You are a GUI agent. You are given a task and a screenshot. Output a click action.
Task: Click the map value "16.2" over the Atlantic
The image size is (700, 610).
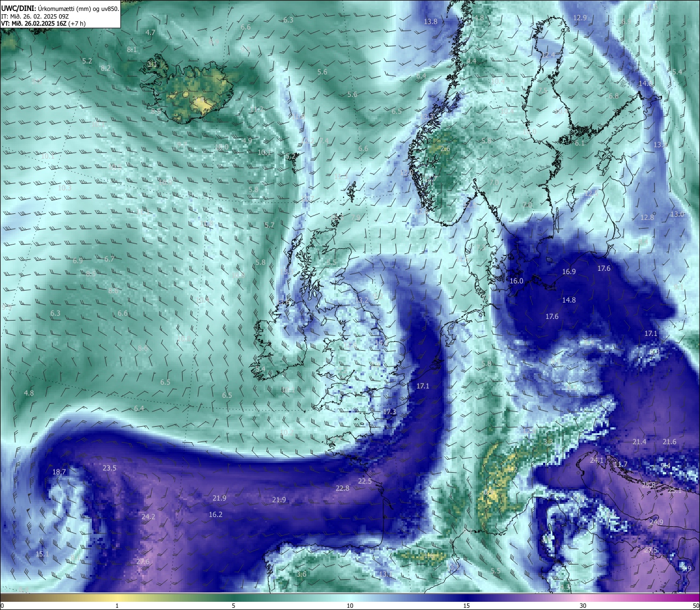coord(215,515)
